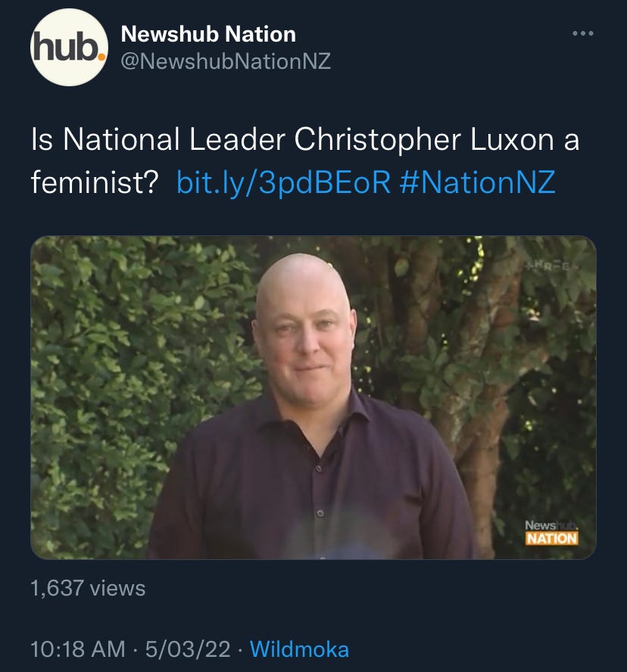Open the #NationNZ hashtag
The image size is (627, 672).
pos(477,182)
